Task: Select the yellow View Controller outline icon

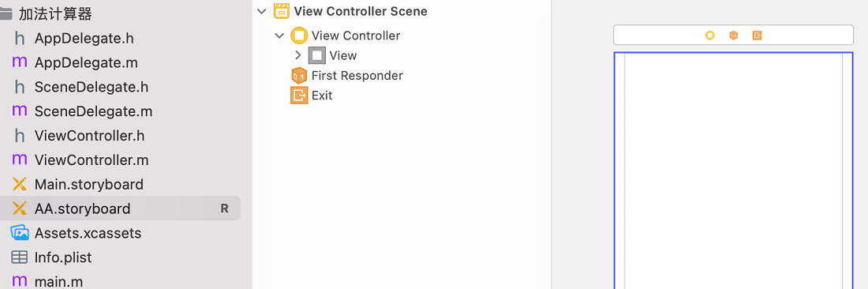Action: pos(299,36)
